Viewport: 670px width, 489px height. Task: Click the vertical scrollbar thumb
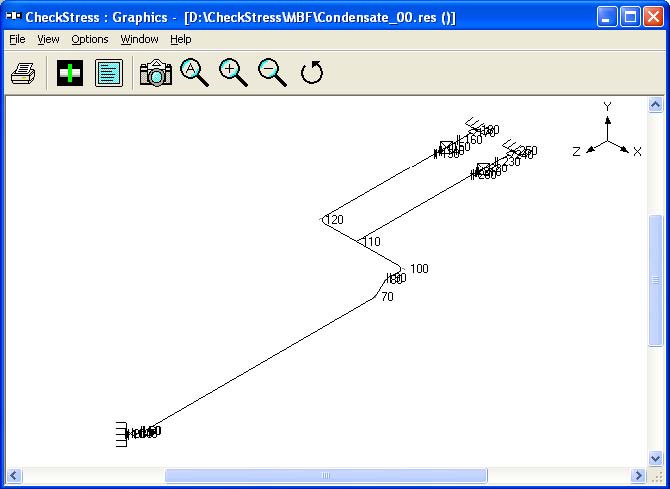(655, 280)
